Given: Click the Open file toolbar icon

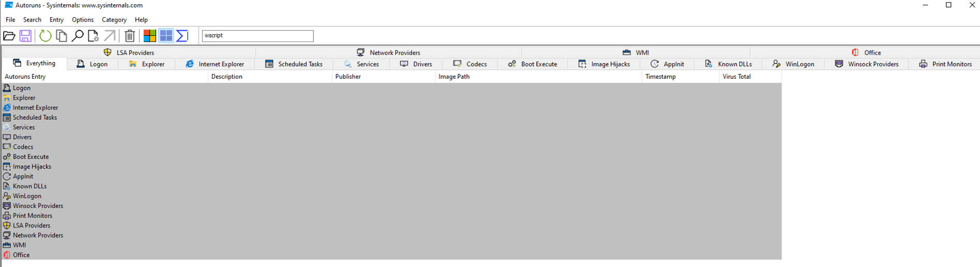Looking at the screenshot, I should (x=9, y=36).
